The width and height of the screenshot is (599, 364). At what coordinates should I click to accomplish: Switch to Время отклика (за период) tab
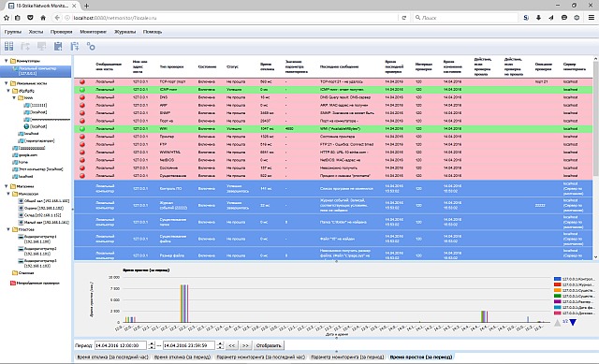click(x=183, y=357)
